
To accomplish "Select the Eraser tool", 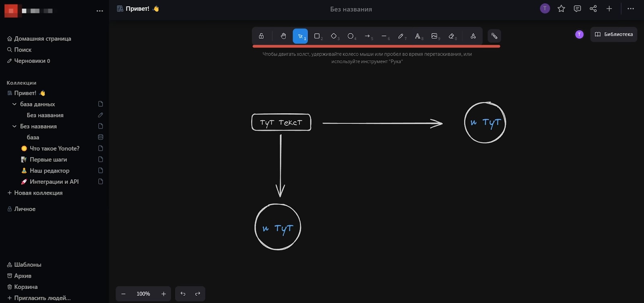I will 452,36.
